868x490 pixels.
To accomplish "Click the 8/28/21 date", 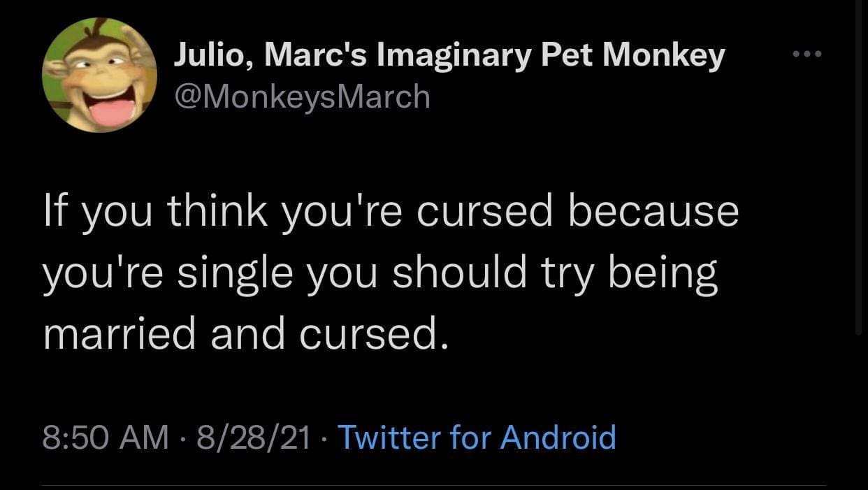I will tap(254, 437).
